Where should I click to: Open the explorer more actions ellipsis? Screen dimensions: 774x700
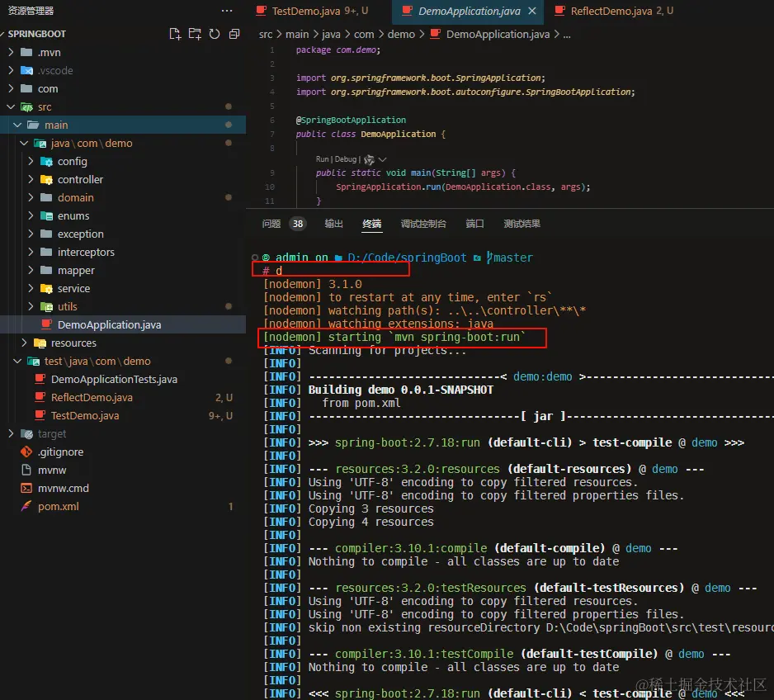[x=227, y=11]
